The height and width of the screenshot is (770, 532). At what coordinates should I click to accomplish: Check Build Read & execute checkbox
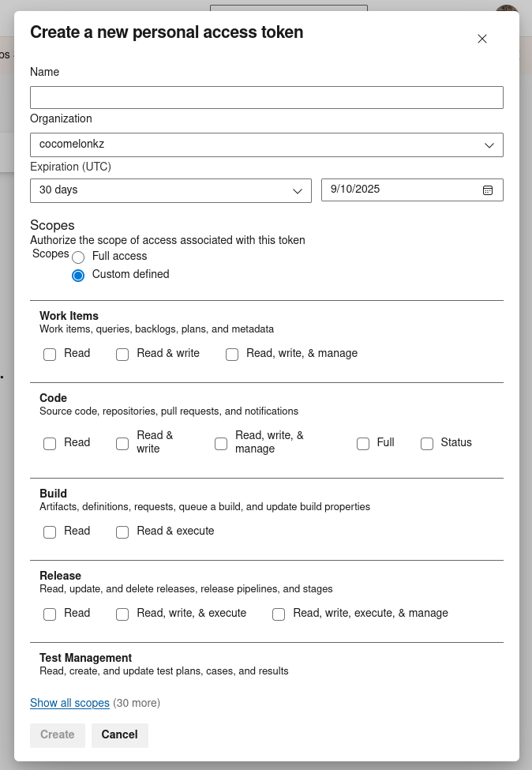tap(122, 532)
